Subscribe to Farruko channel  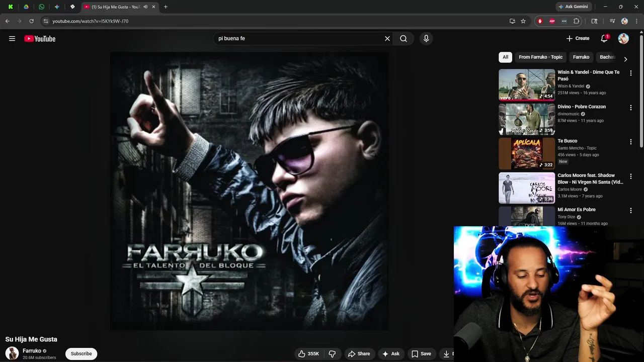click(81, 354)
